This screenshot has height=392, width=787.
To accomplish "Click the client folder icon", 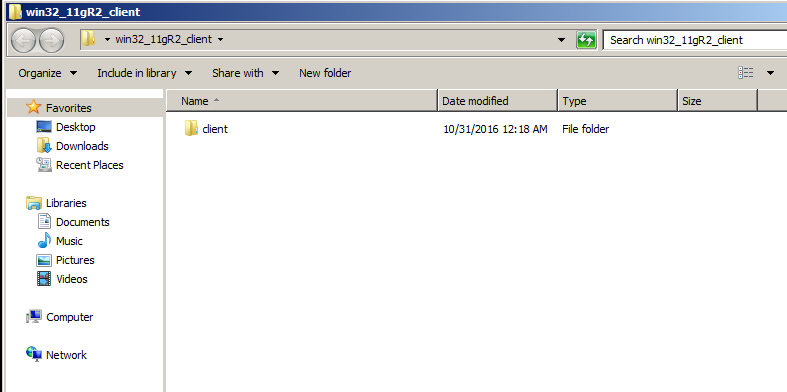I will point(191,128).
